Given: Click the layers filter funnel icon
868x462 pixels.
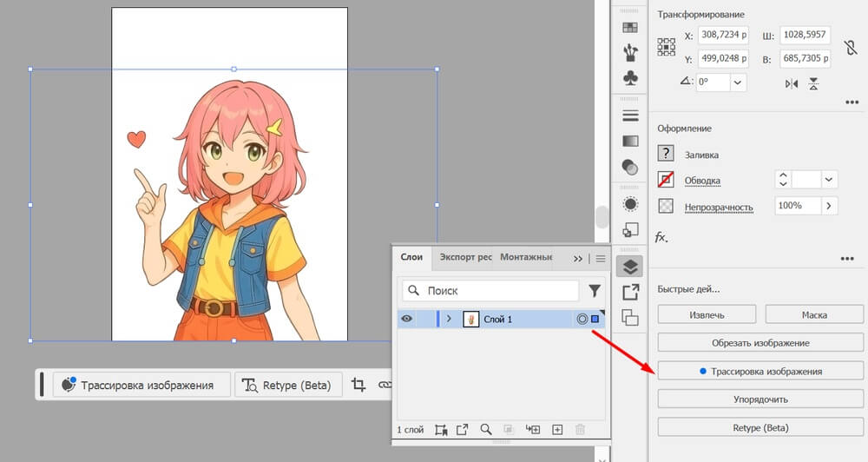Looking at the screenshot, I should click(x=595, y=291).
